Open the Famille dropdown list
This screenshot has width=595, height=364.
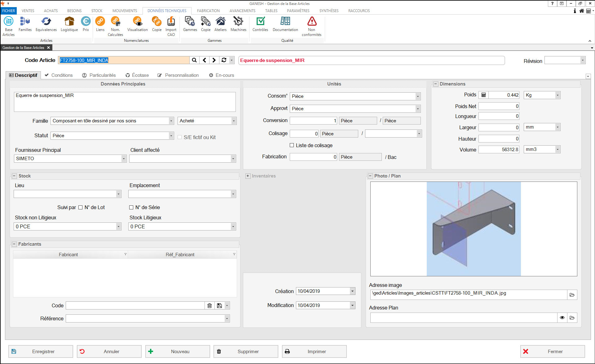tap(171, 121)
